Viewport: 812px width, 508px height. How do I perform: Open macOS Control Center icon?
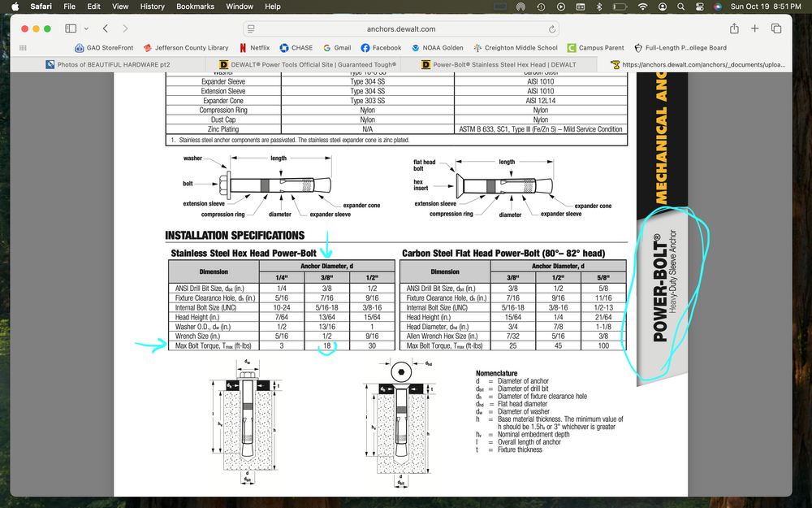tap(700, 7)
